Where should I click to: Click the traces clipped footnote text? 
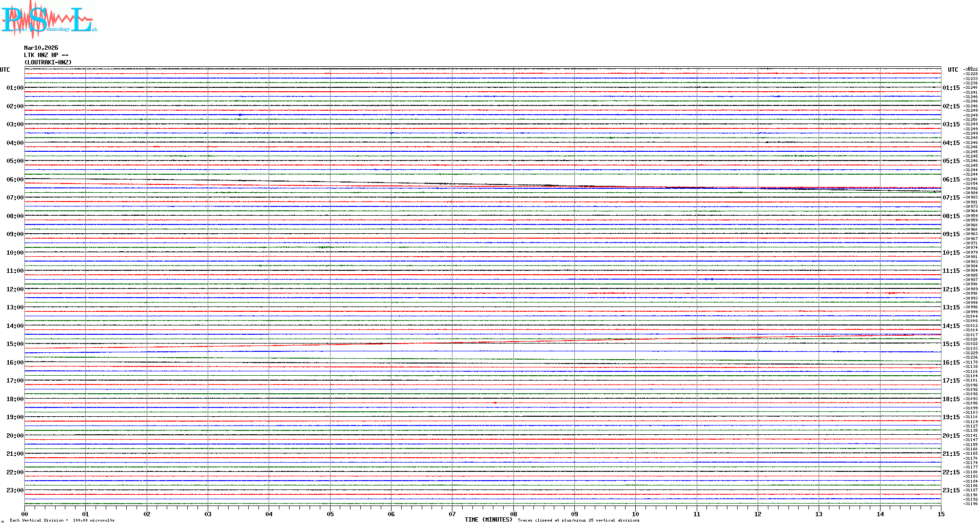578,520
